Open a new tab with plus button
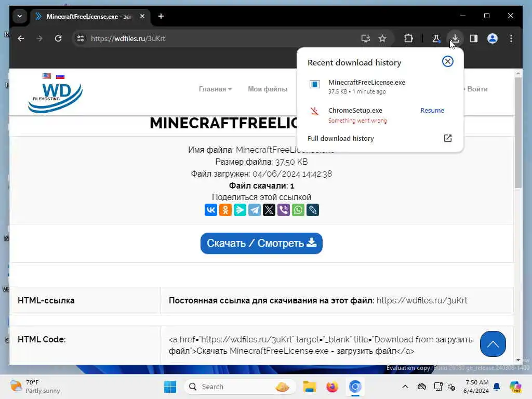The image size is (532, 399). 161,16
